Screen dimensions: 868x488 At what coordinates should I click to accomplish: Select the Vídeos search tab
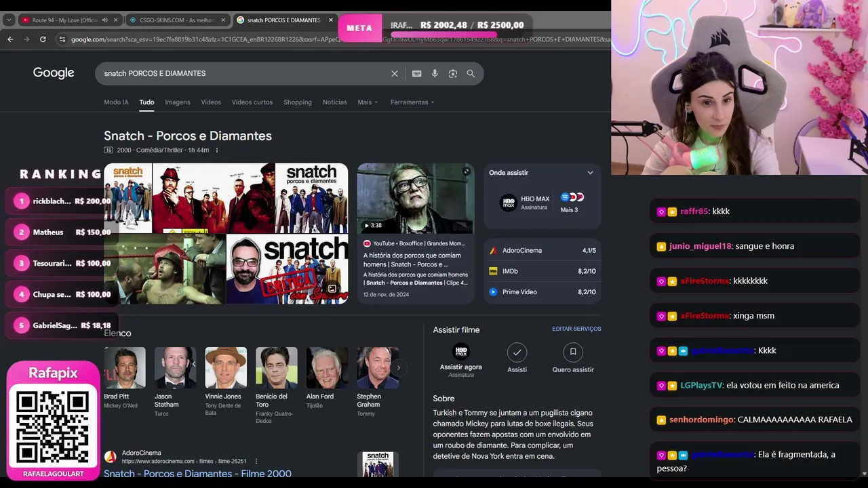211,102
